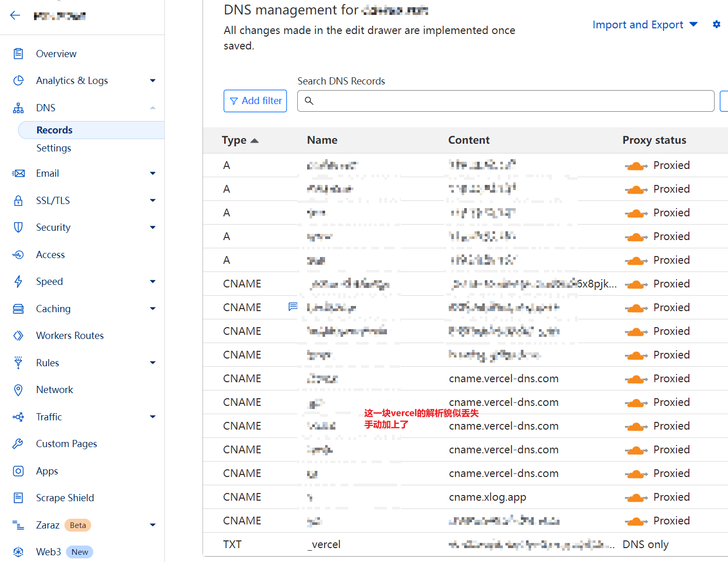Open Import and Export dropdown
This screenshot has width=728, height=562.
645,25
